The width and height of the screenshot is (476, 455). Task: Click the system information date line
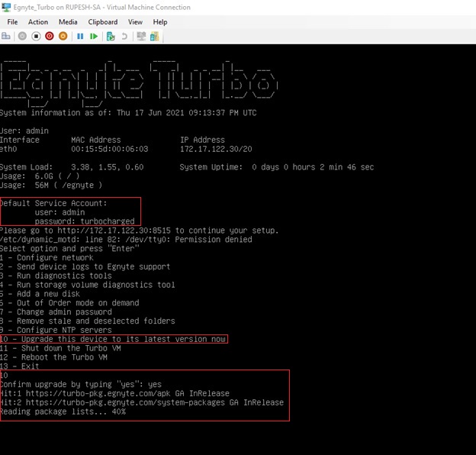click(x=128, y=113)
